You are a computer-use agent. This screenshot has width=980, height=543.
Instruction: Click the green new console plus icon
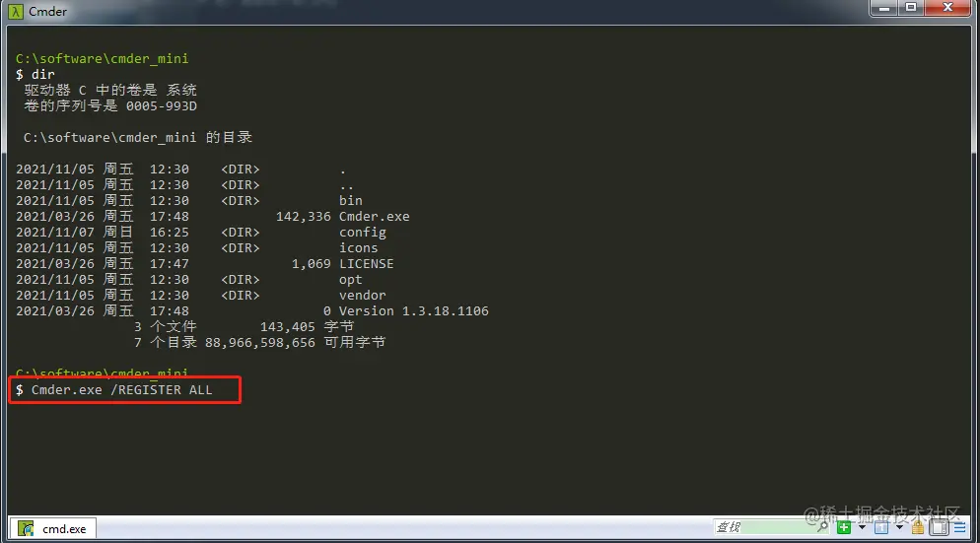point(844,527)
